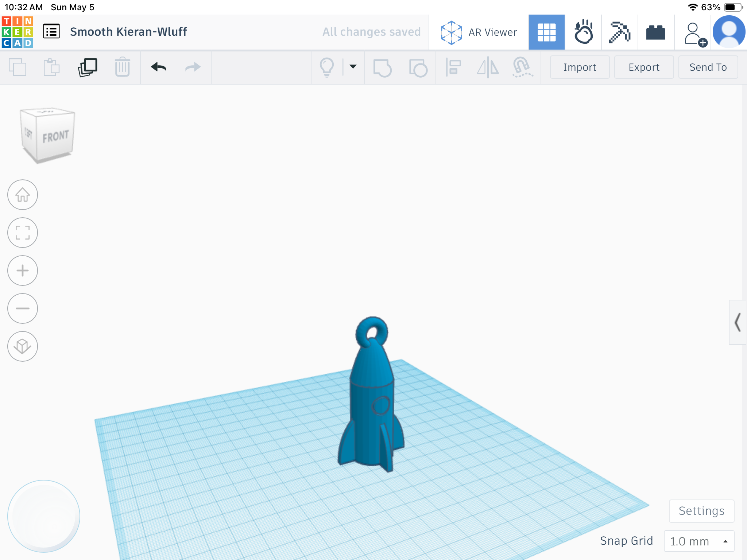This screenshot has height=560, width=747.
Task: Toggle orthographic perspective view cube icon
Action: coord(23,346)
